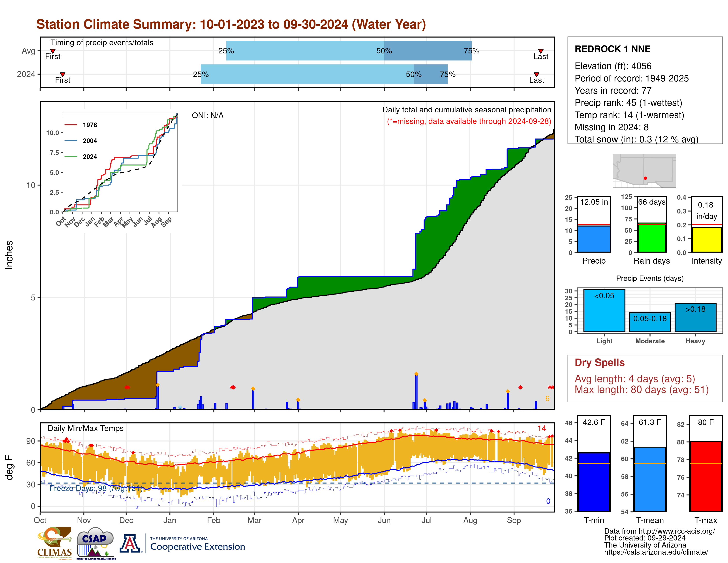Click the red station dot on the state map
This screenshot has height=563, width=728.
pos(645,178)
